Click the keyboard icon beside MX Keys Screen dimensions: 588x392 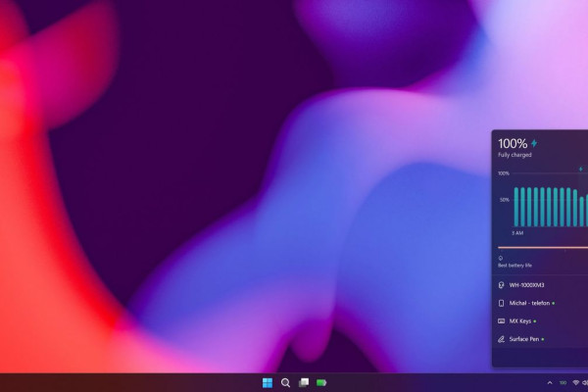[x=501, y=321]
